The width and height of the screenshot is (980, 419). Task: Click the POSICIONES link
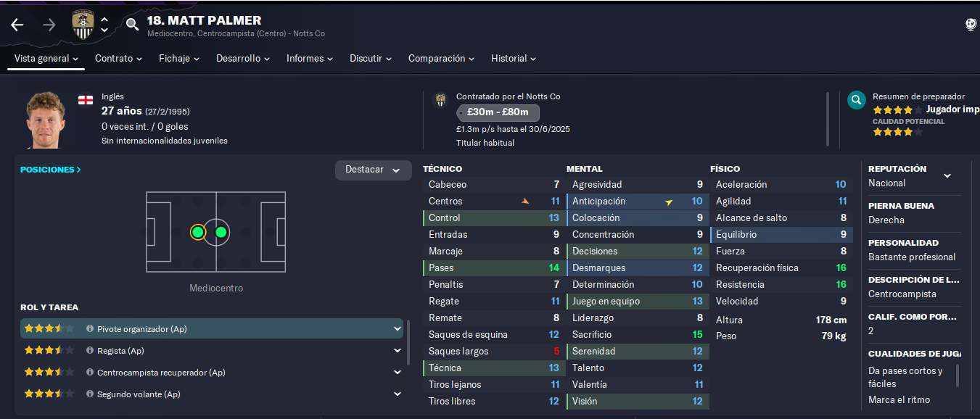[51, 170]
